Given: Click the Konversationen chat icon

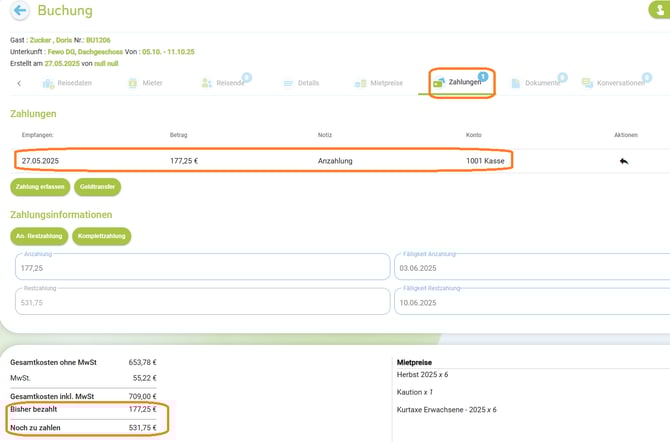Looking at the screenshot, I should 587,83.
